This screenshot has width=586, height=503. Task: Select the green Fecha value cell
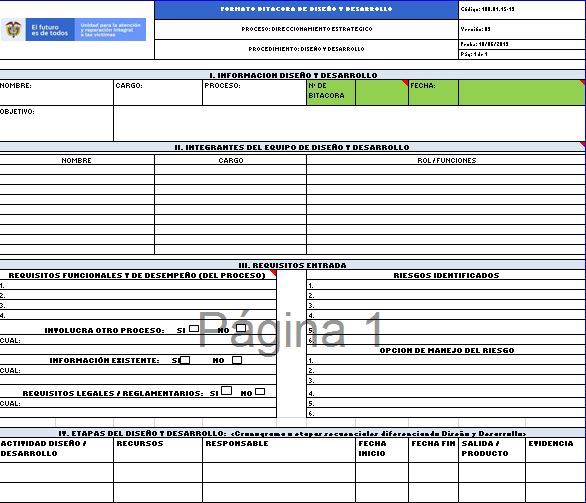522,92
